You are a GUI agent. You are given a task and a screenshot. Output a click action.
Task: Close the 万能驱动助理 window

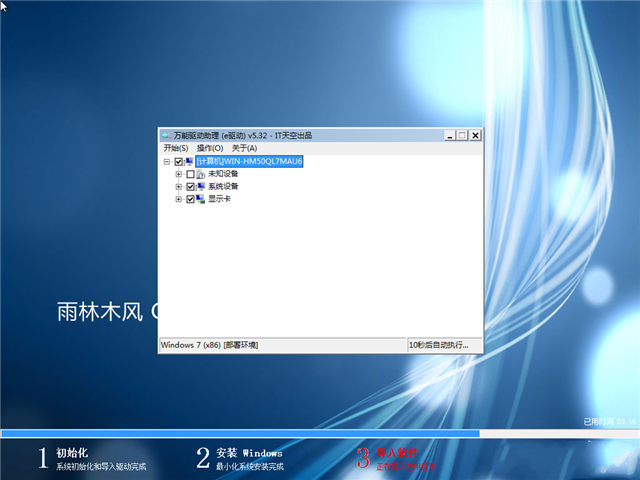[475, 135]
